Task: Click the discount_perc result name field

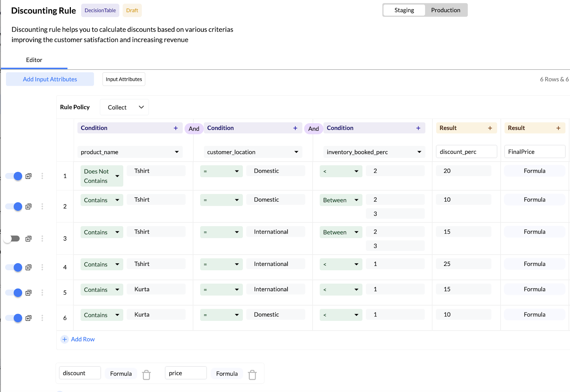Action: [x=466, y=152]
